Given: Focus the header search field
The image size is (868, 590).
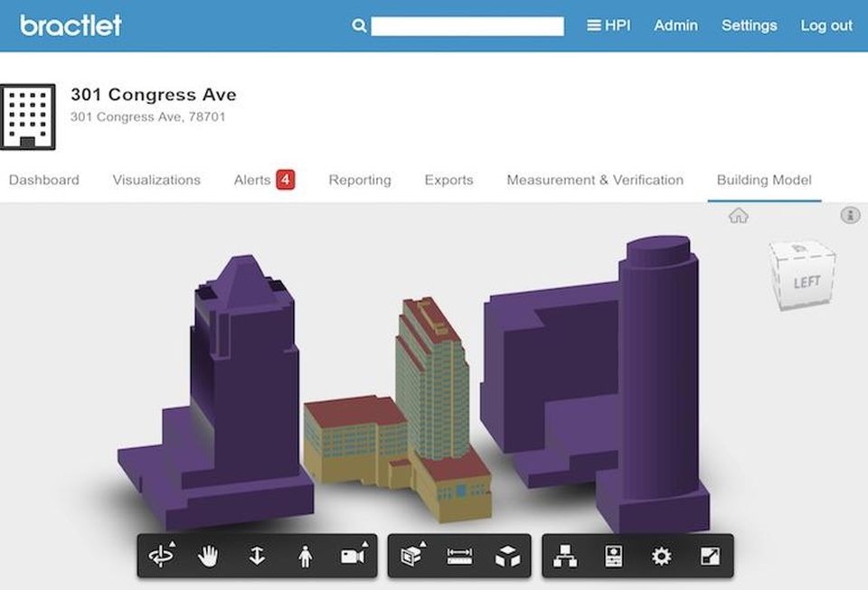Looking at the screenshot, I should (x=467, y=26).
